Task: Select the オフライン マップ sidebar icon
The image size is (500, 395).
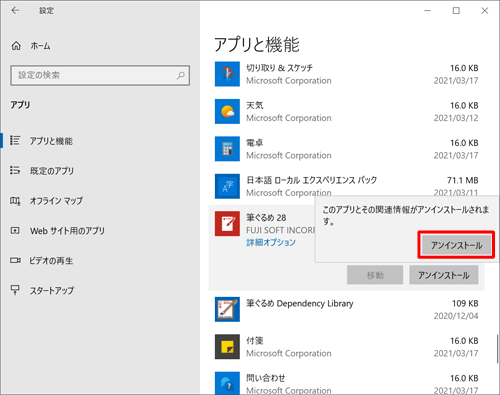Action: [x=15, y=201]
